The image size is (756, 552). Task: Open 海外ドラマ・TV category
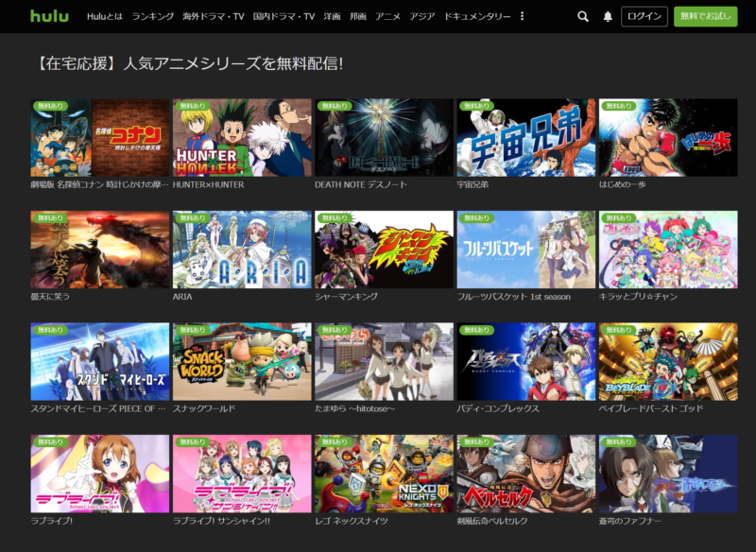click(214, 16)
